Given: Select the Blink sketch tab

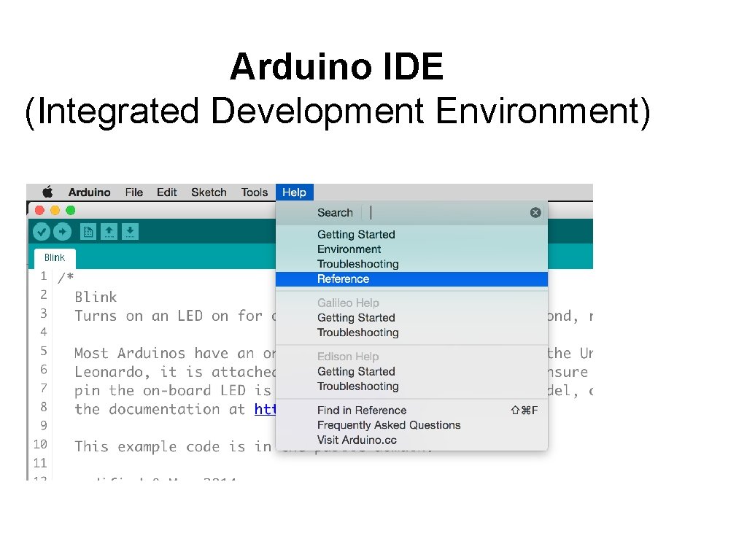Looking at the screenshot, I should coord(55,257).
